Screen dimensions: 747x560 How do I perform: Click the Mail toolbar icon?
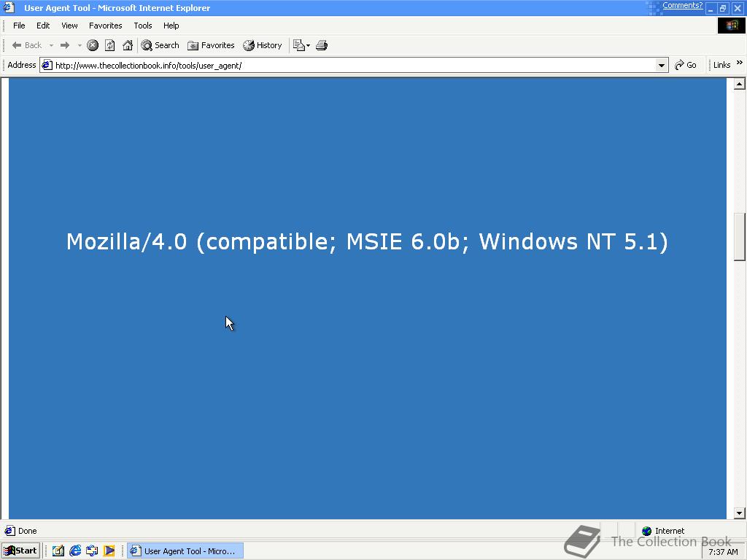(298, 45)
